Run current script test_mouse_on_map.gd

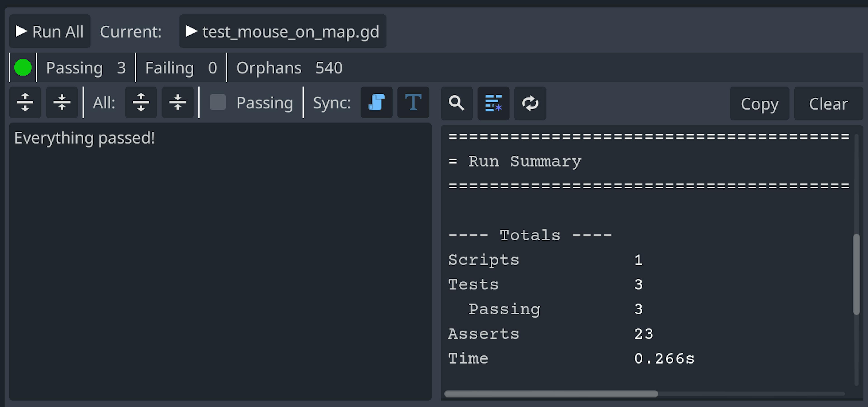click(282, 32)
